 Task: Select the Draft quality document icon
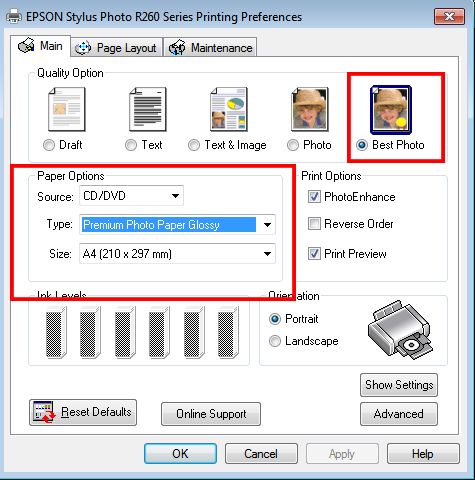click(67, 109)
